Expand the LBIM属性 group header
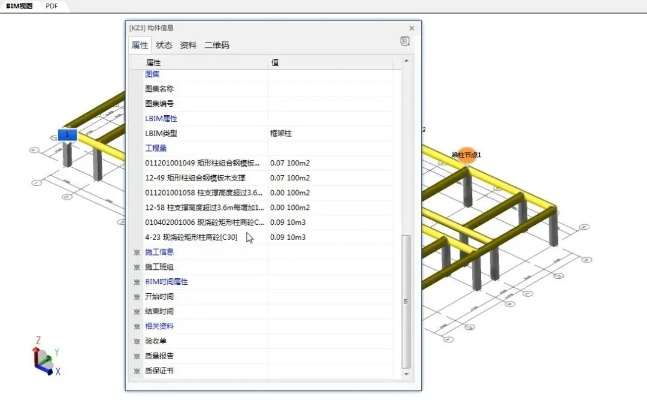Viewport: 647px width, 400px height. (x=161, y=118)
